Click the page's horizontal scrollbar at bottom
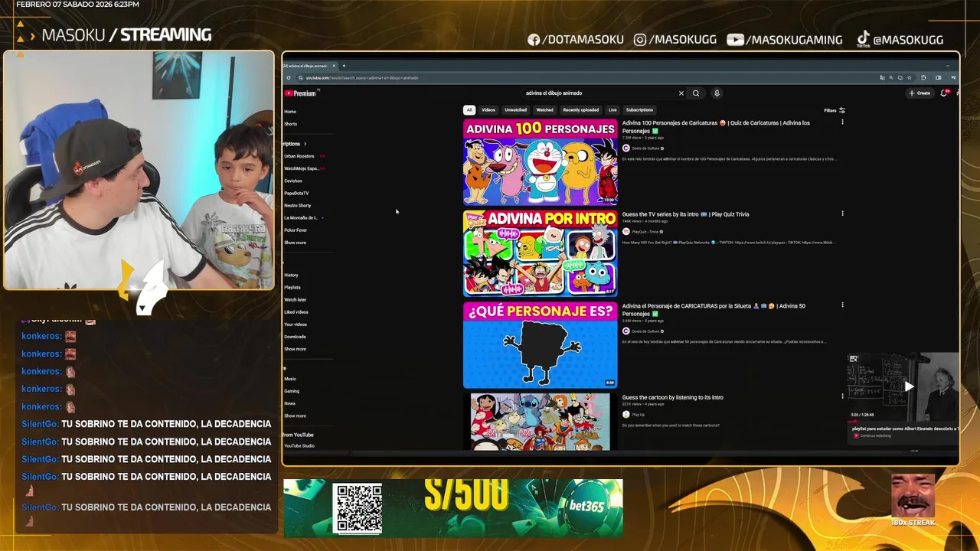Screen dimensions: 980x551 click(x=620, y=452)
